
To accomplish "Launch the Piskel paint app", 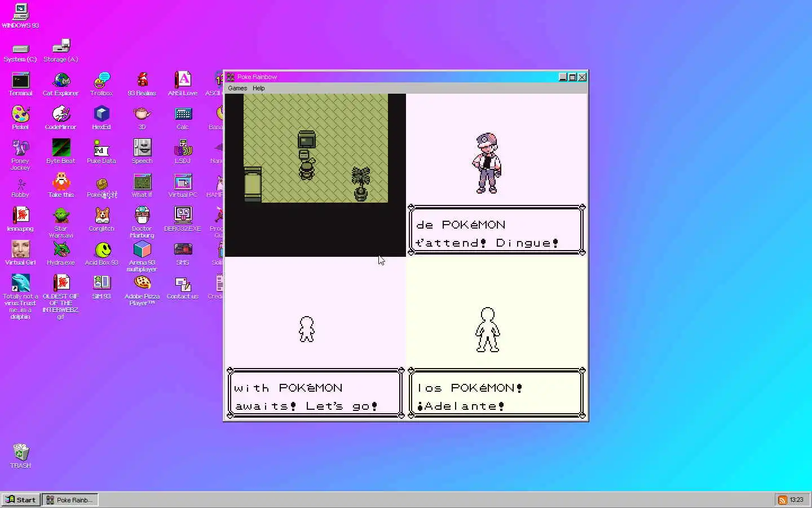I will tap(20, 119).
